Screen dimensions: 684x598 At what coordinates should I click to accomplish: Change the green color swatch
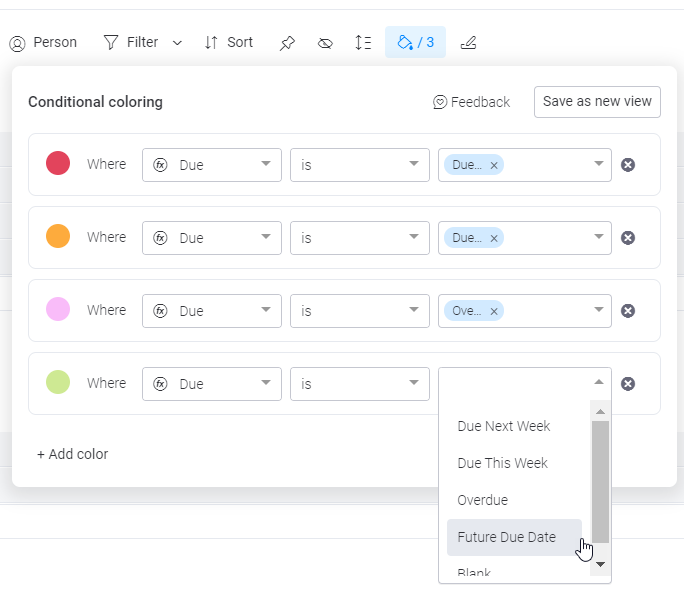[x=58, y=382]
